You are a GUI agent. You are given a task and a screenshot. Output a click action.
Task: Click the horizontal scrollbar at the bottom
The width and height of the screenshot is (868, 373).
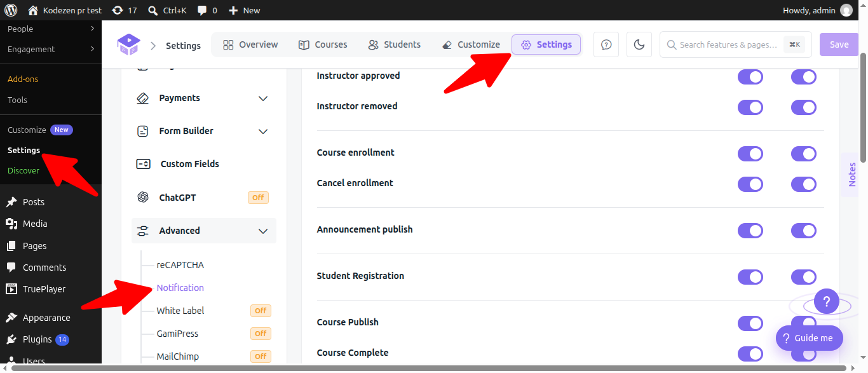(x=430, y=368)
